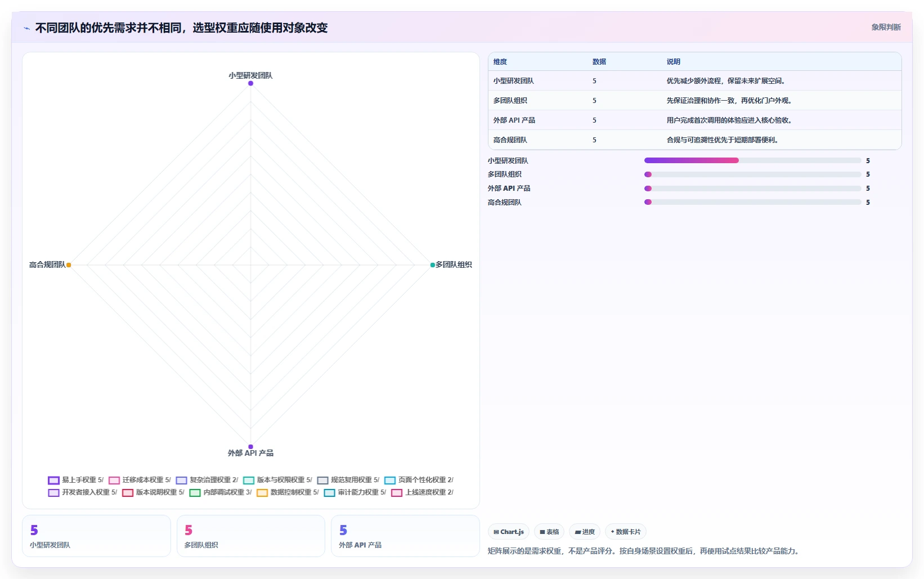Click the description 优先减少额外流程，保留未来扩展空间

[726, 81]
